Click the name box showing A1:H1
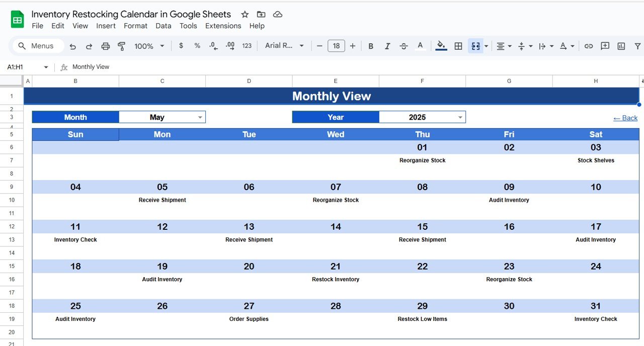 [23, 67]
